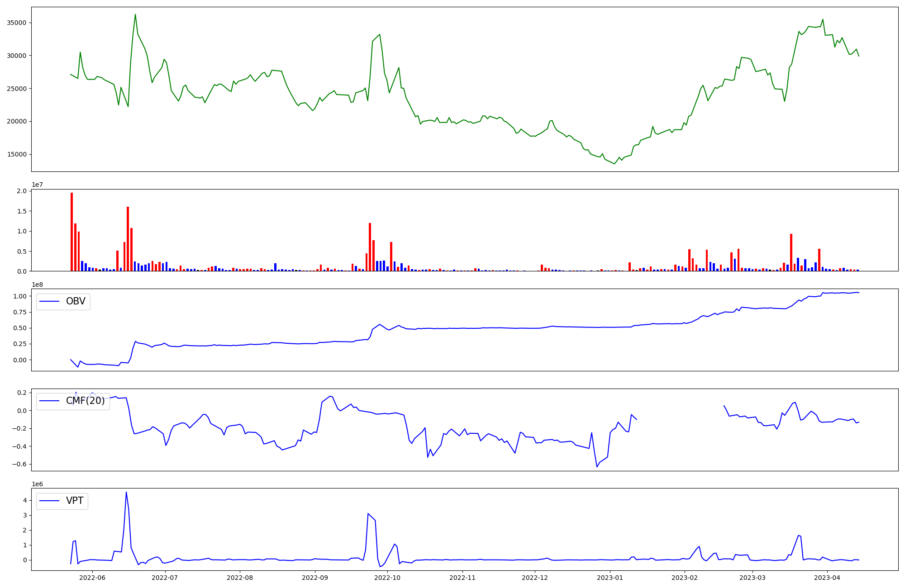Click the tallest red volume bar

click(71, 232)
